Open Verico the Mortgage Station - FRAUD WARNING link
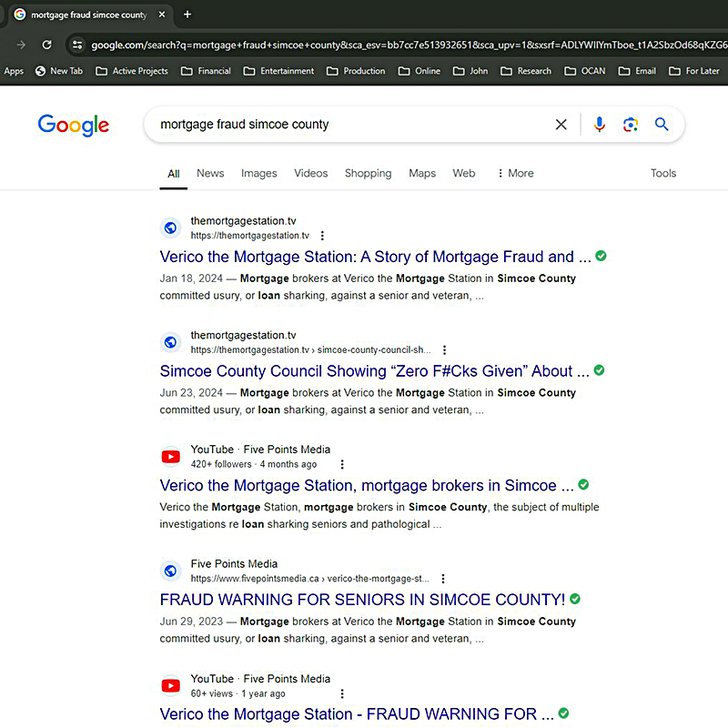This screenshot has height=728, width=728. coord(357,714)
